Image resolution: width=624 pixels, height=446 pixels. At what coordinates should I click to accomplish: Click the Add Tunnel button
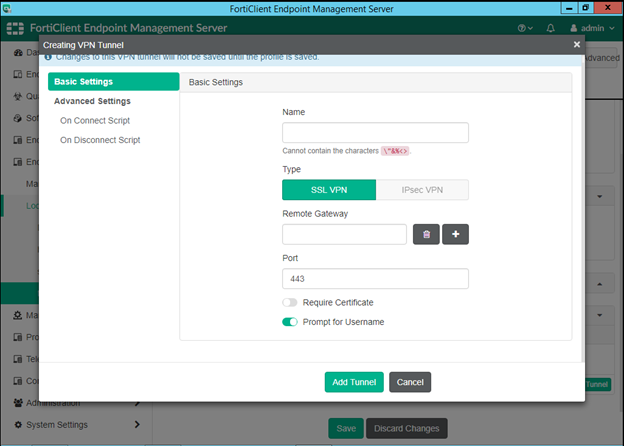coord(354,382)
